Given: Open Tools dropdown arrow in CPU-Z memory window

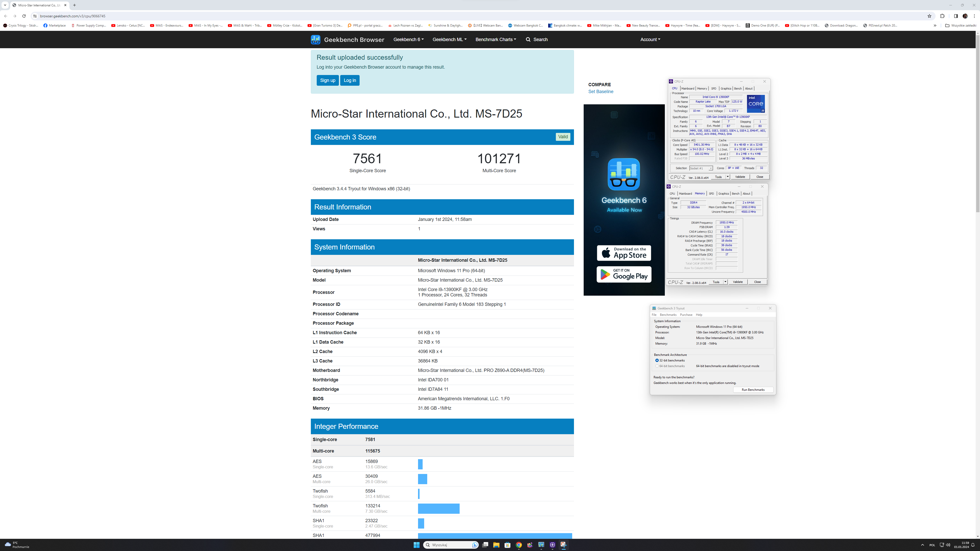Looking at the screenshot, I should pyautogui.click(x=726, y=282).
